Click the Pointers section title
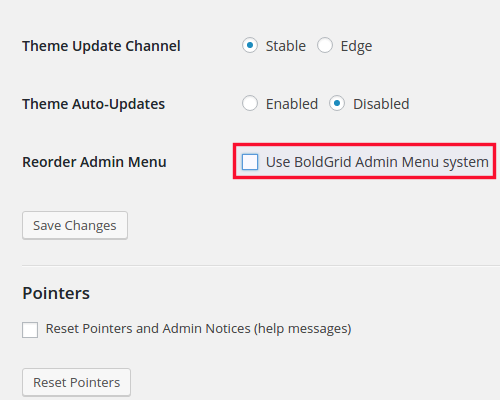500x400 pixels. (56, 293)
